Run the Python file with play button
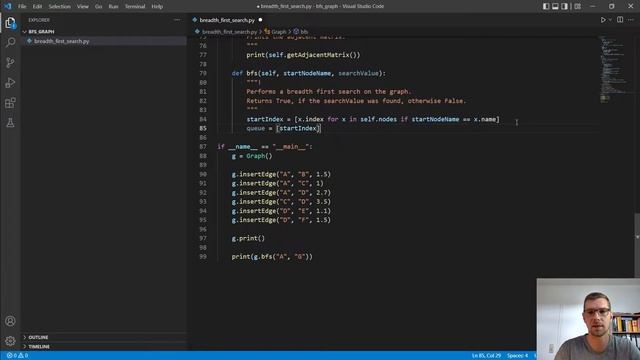 [603, 20]
